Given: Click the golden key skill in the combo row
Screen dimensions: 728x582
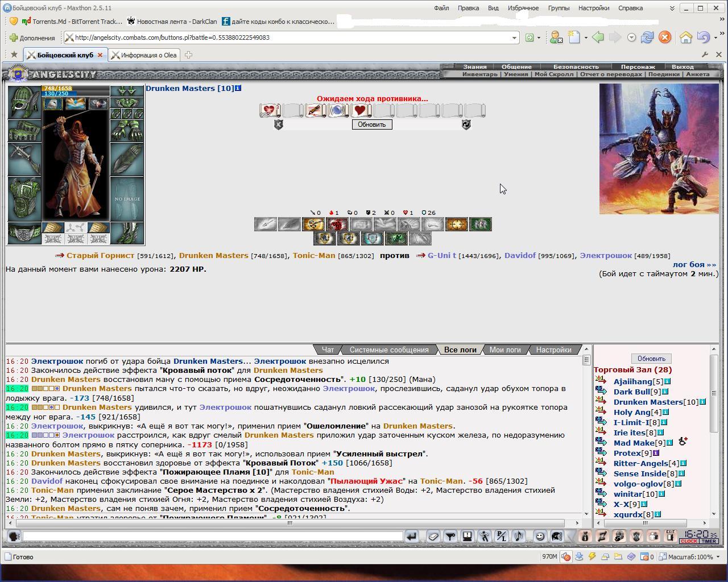Looking at the screenshot, I should (313, 225).
